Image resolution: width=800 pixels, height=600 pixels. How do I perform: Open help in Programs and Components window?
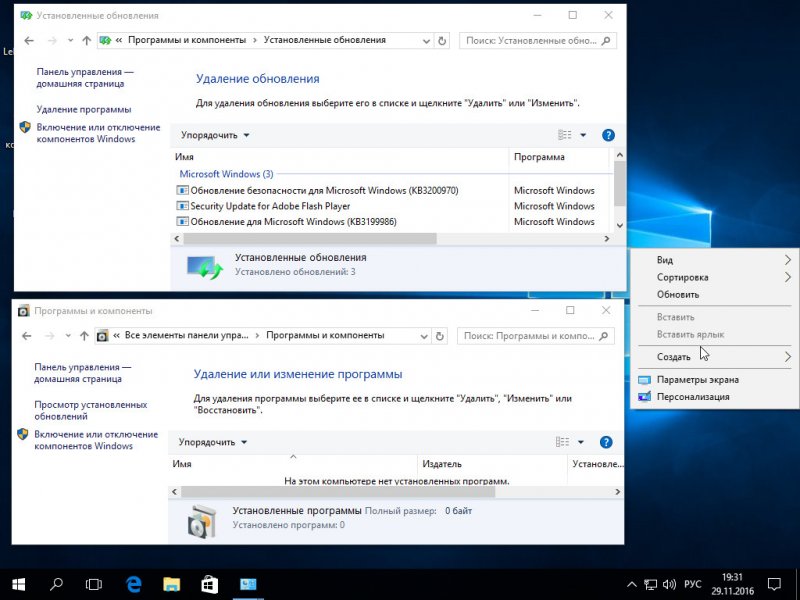click(x=606, y=442)
